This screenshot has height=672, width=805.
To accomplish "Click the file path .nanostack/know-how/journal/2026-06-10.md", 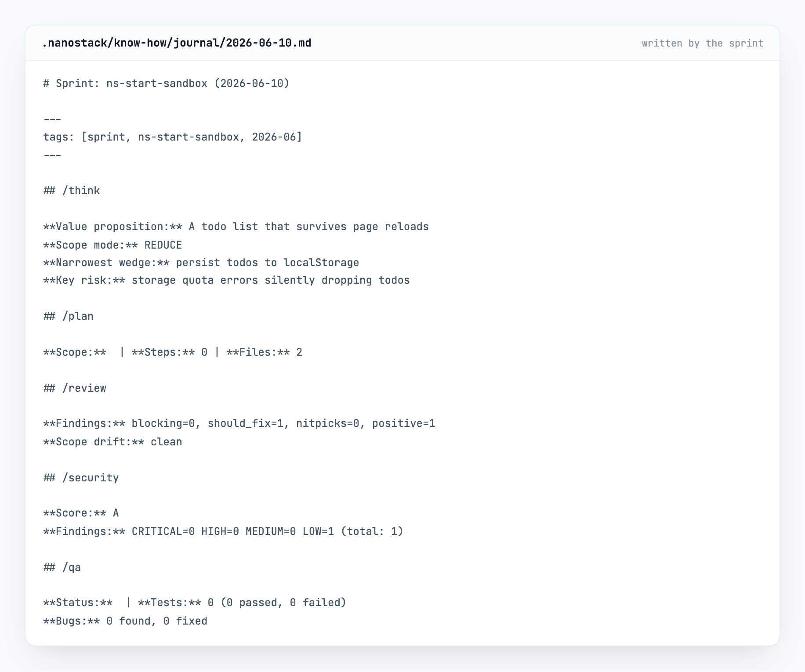I will click(177, 43).
